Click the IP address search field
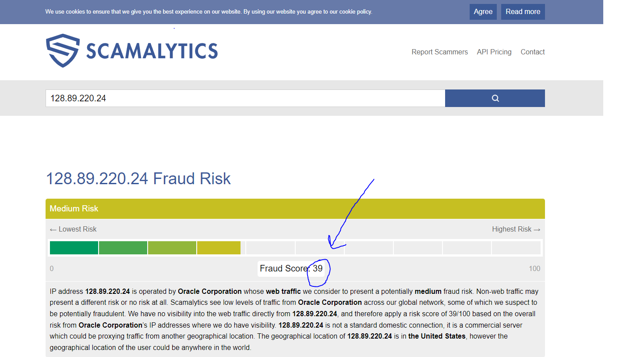The height and width of the screenshot is (357, 644). [x=245, y=98]
